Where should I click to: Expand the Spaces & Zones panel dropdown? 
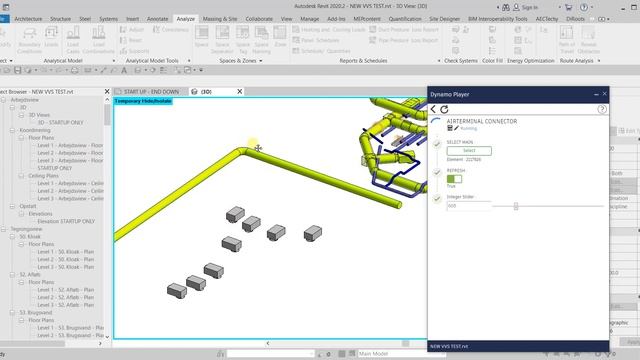[260, 61]
